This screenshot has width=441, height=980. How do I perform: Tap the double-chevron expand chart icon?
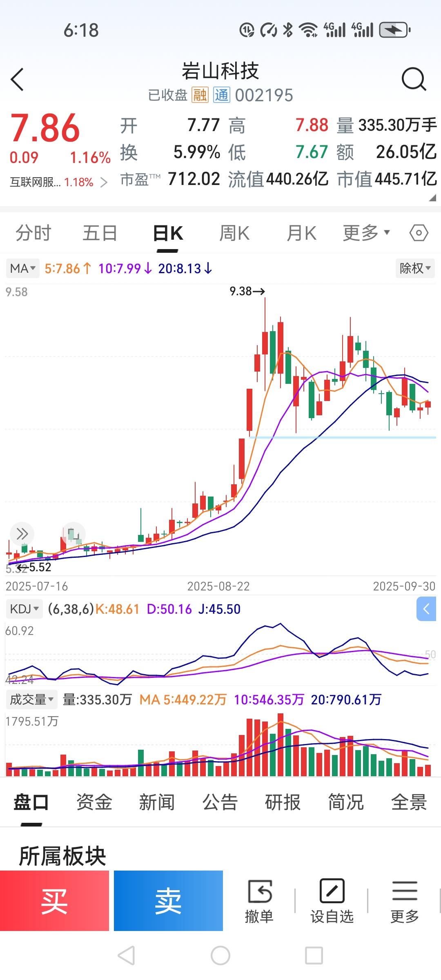tap(22, 534)
